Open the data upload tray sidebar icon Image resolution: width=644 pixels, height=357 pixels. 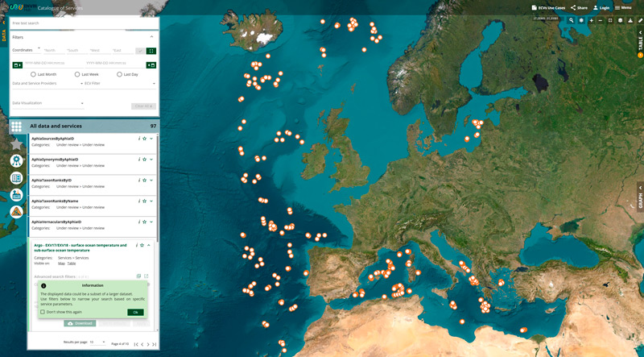pyautogui.click(x=16, y=195)
